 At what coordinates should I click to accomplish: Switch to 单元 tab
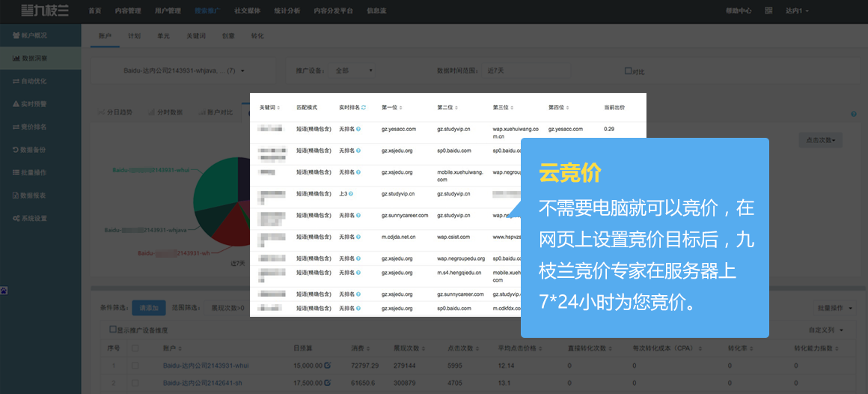[163, 36]
